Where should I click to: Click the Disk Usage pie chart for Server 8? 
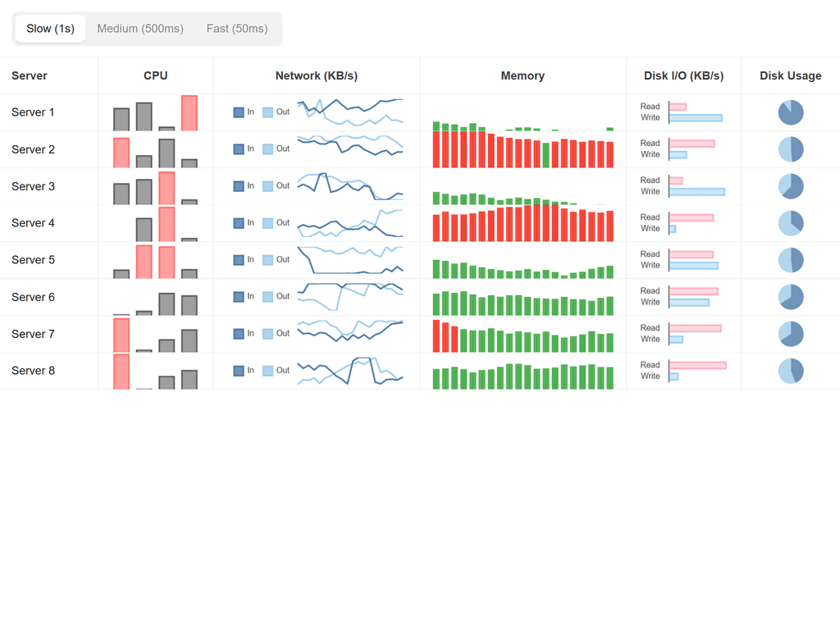790,370
